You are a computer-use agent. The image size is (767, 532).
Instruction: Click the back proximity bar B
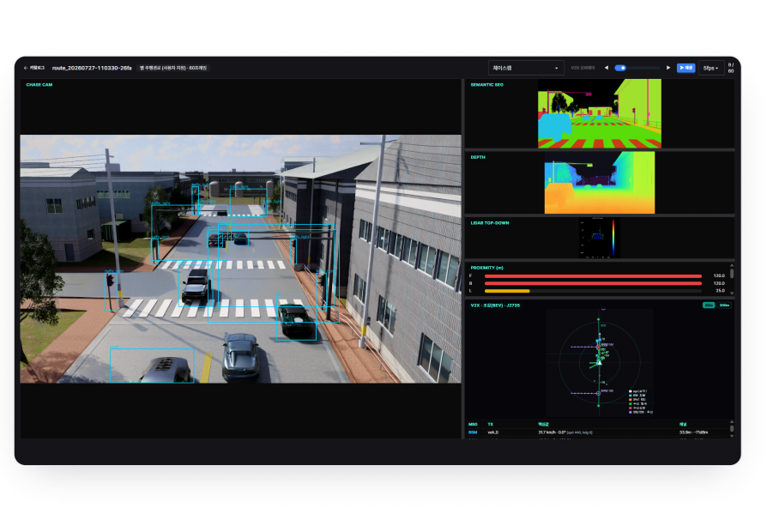[x=593, y=283]
